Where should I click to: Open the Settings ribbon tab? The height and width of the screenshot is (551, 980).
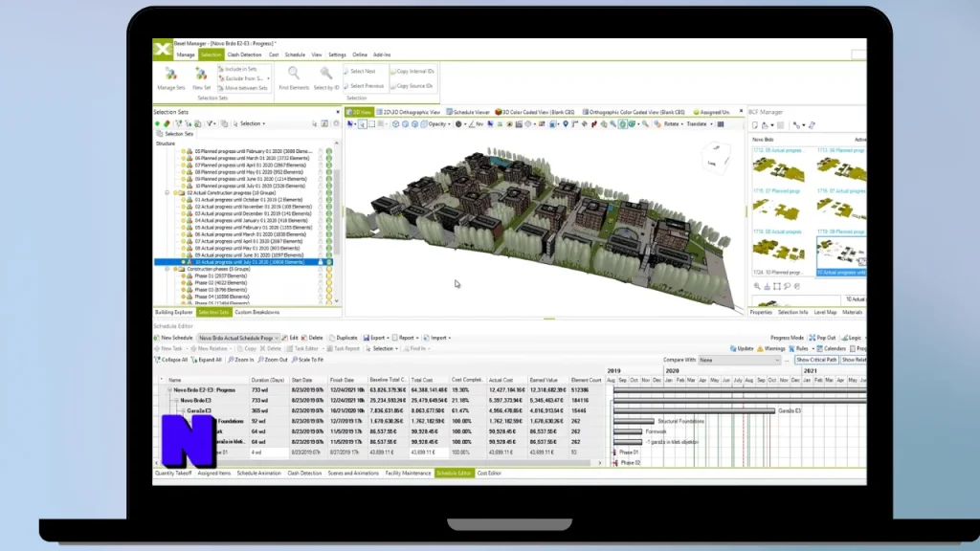337,55
